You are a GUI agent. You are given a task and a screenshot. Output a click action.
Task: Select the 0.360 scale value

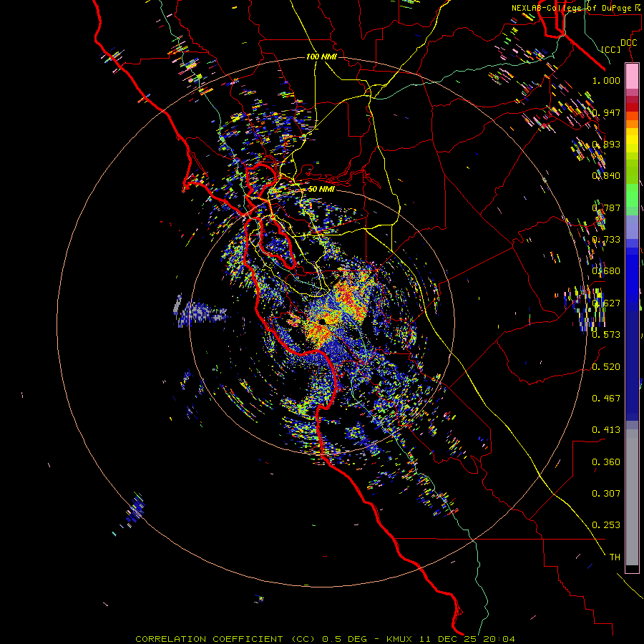click(x=606, y=462)
